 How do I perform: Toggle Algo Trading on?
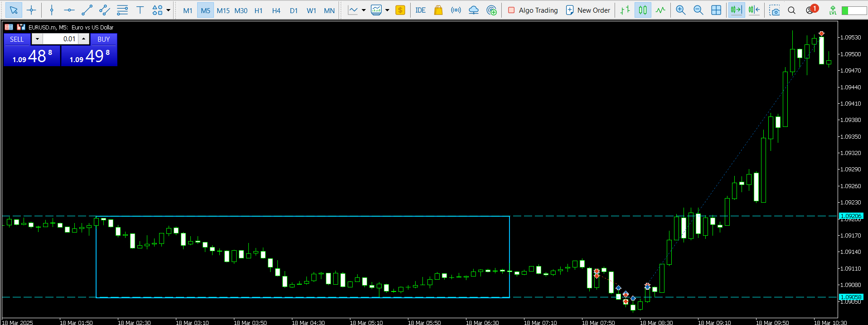pos(533,10)
